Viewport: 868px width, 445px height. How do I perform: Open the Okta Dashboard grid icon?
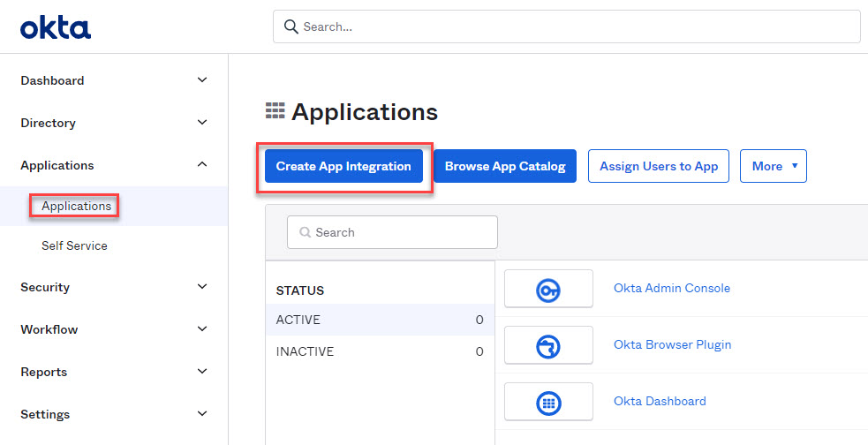coord(548,403)
